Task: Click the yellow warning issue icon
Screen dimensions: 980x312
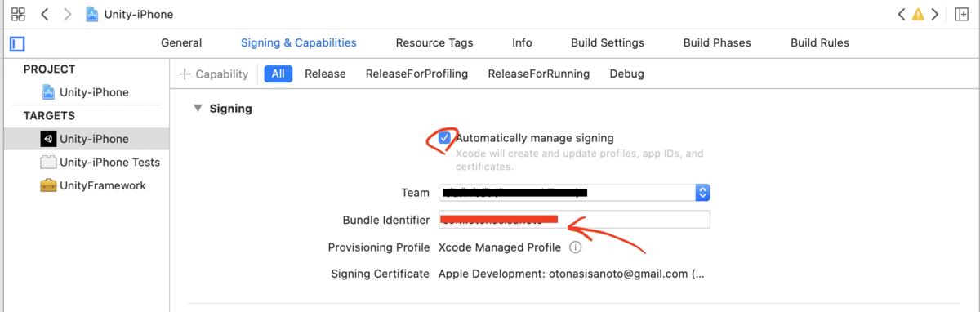Action: (x=918, y=14)
